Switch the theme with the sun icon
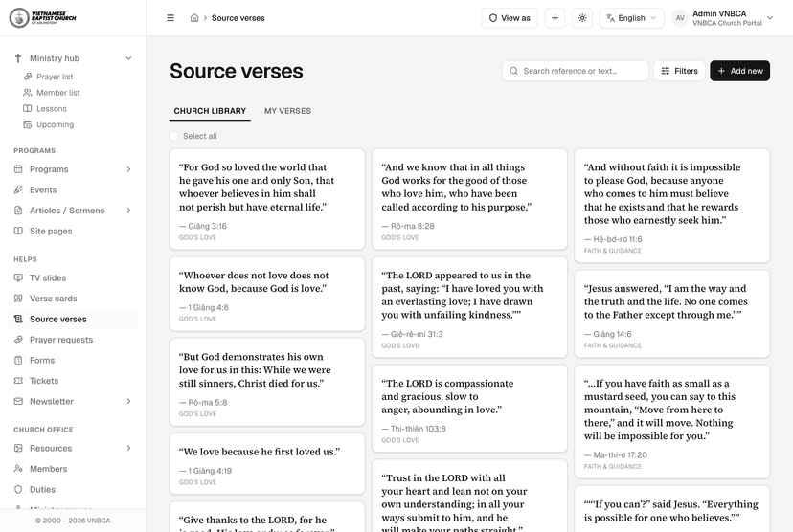 pos(582,18)
